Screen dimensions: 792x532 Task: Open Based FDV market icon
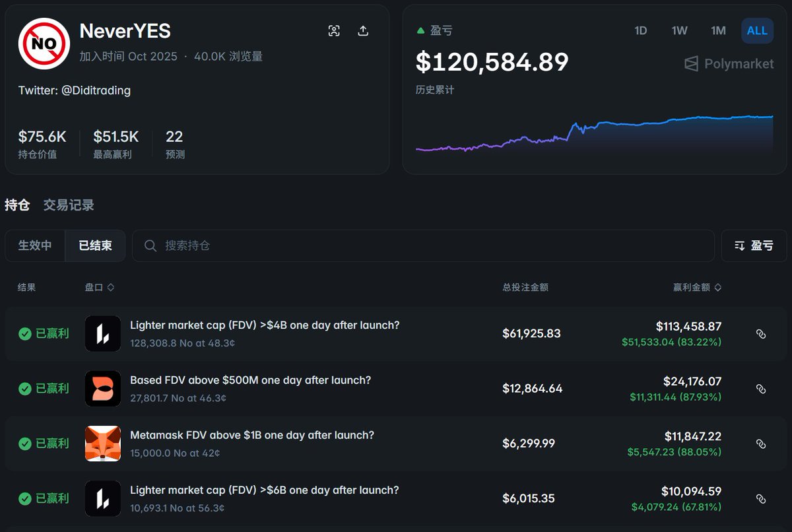pos(103,388)
